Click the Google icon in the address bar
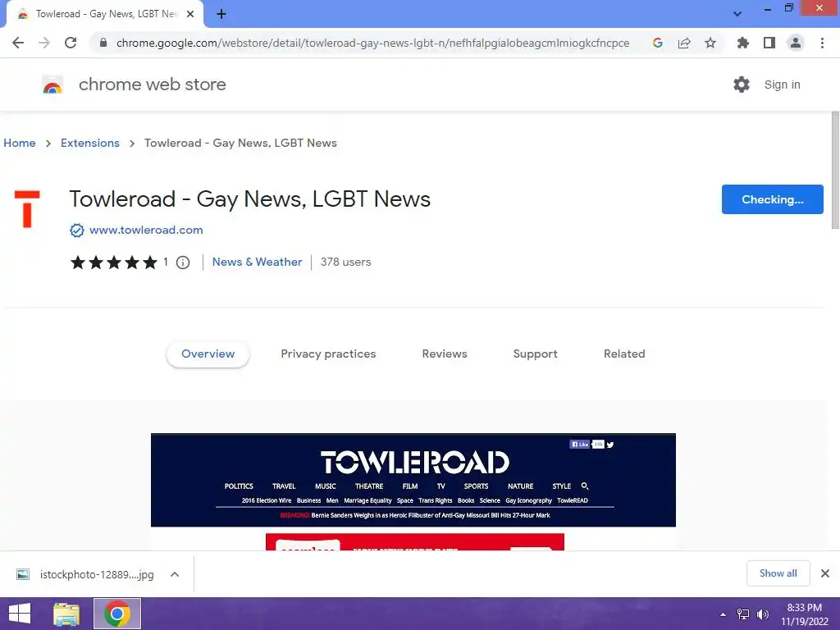 click(658, 43)
